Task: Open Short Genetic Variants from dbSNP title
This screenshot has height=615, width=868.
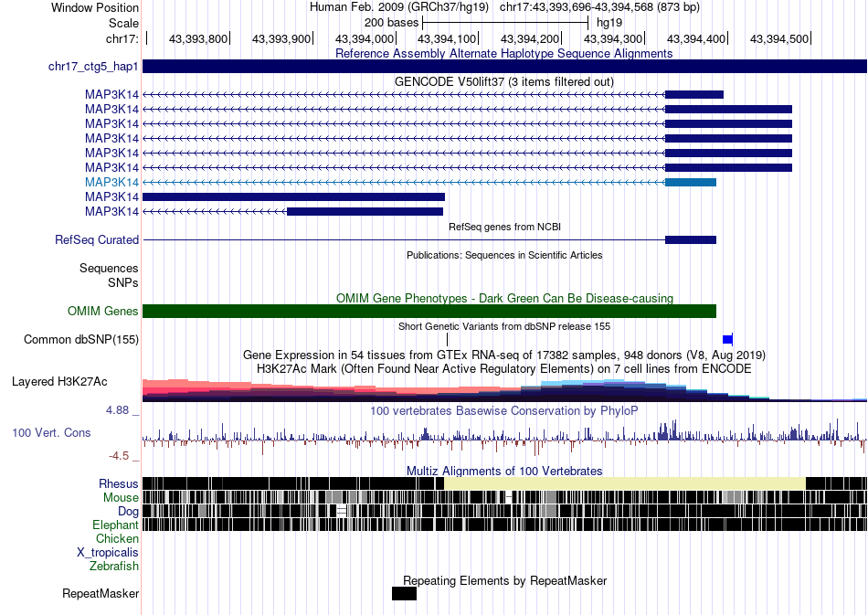Action: tap(504, 326)
